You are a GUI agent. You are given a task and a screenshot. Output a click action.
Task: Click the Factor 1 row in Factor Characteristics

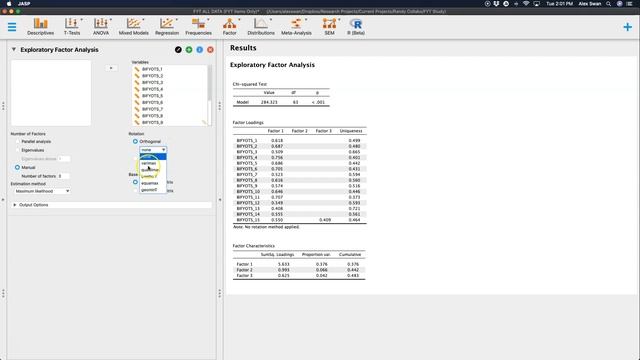pos(299,264)
